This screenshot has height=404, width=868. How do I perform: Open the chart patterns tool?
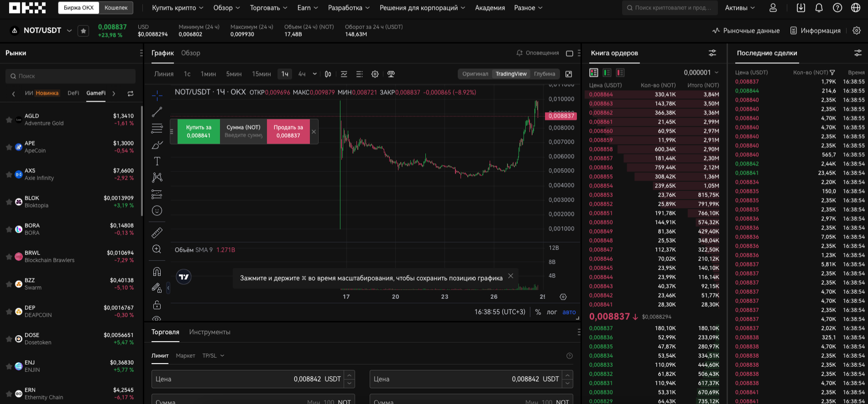tap(157, 177)
